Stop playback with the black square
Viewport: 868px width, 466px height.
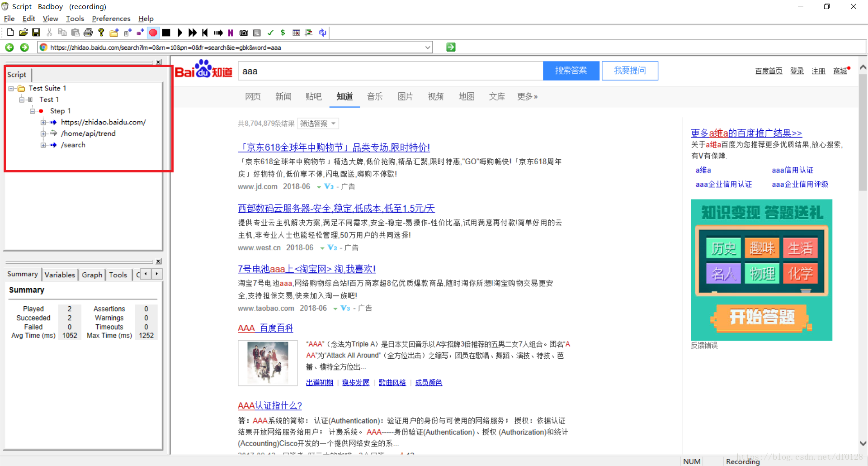coord(166,33)
